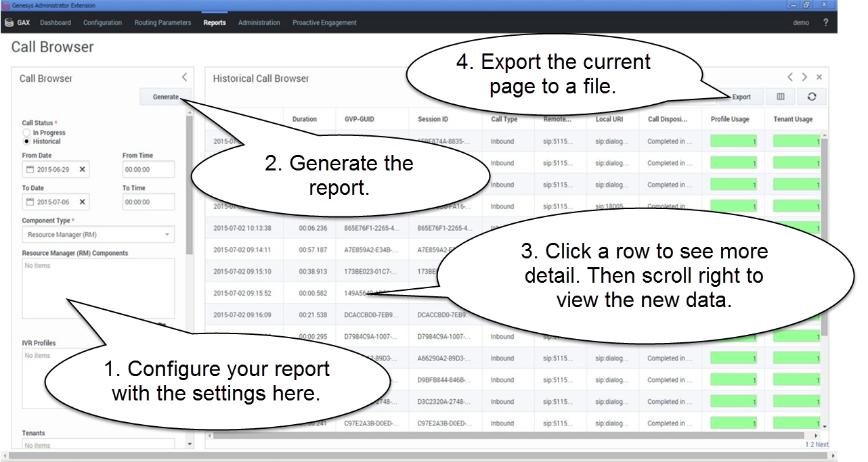Image resolution: width=868 pixels, height=462 pixels.
Task: Click the GAX logo icon
Action: (9, 22)
